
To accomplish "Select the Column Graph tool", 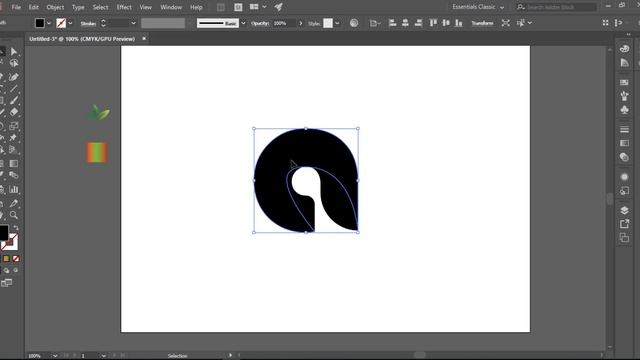I will [13, 189].
